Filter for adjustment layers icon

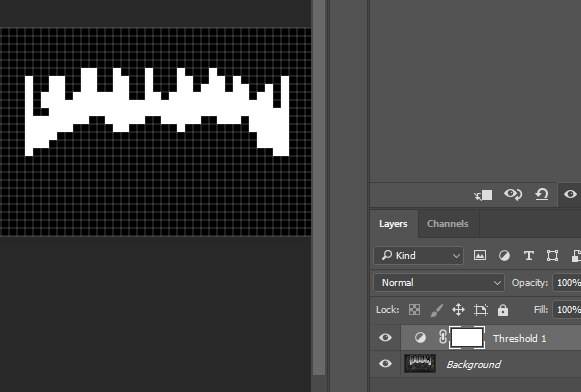pos(504,256)
